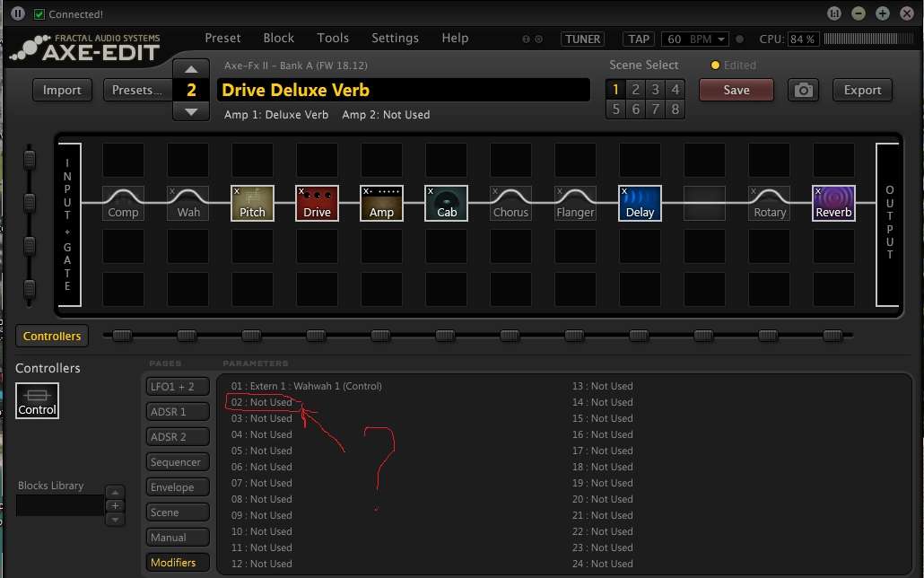The height and width of the screenshot is (578, 924).
Task: Open the Presets dropdown list
Action: 137,90
